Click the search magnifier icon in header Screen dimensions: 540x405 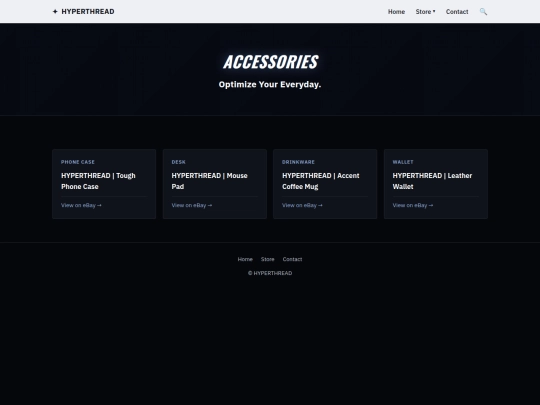click(483, 12)
